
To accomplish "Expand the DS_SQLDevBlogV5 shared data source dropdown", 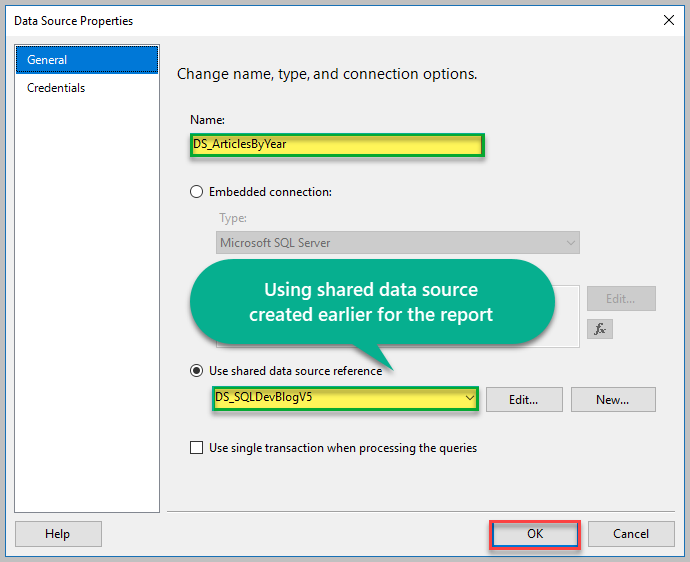I will click(470, 398).
